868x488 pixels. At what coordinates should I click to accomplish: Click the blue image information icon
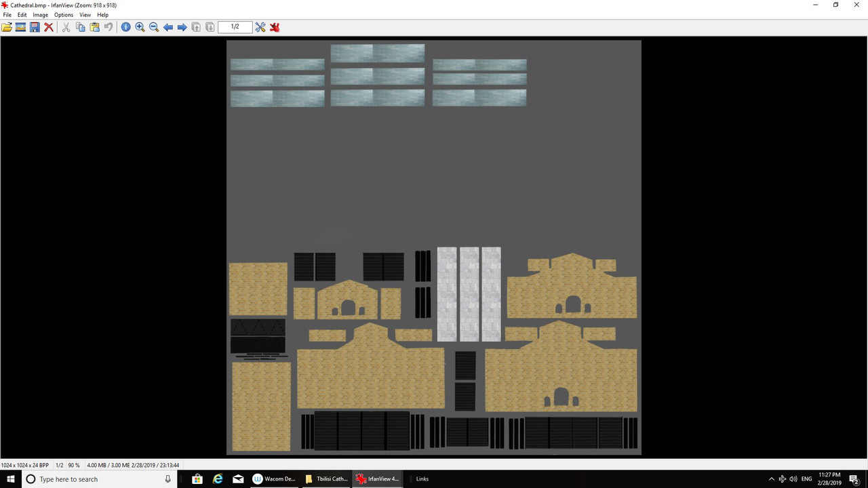[x=125, y=27]
